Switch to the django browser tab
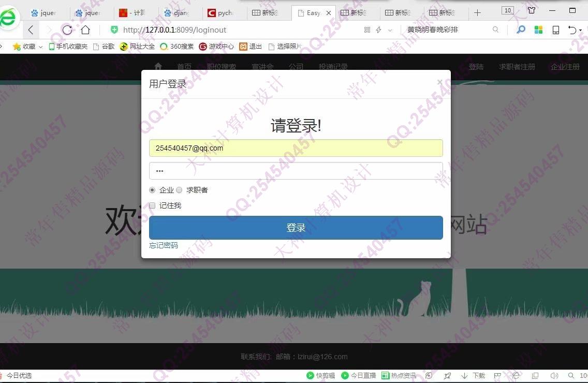588x383 pixels. 176,12
